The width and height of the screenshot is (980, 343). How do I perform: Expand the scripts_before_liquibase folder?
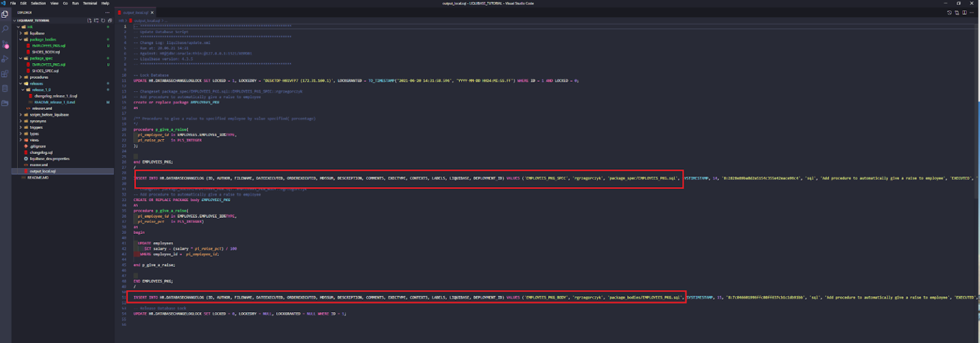pyautogui.click(x=62, y=115)
